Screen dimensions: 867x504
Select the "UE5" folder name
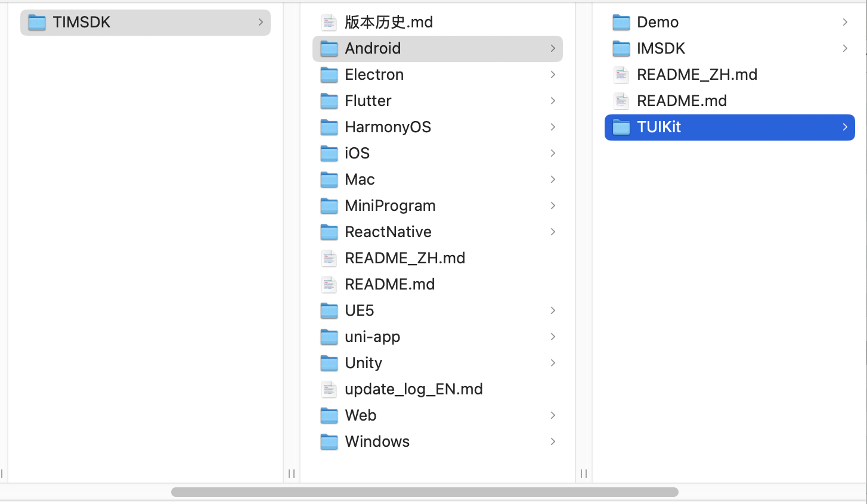(360, 310)
